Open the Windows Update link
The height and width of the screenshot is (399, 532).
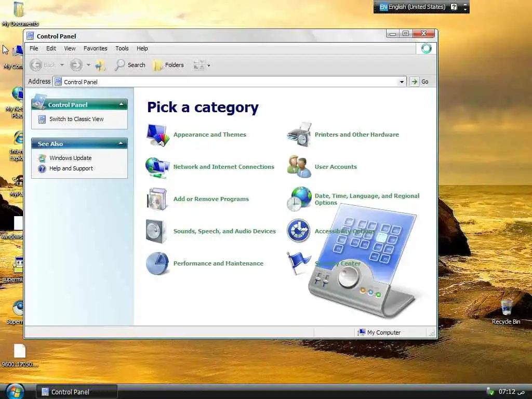[x=71, y=158]
